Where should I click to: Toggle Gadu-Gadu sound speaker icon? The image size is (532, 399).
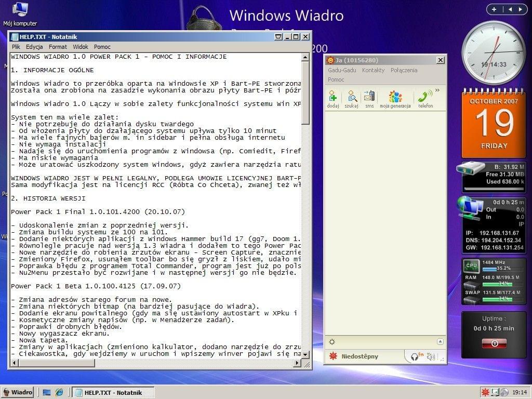point(431,356)
